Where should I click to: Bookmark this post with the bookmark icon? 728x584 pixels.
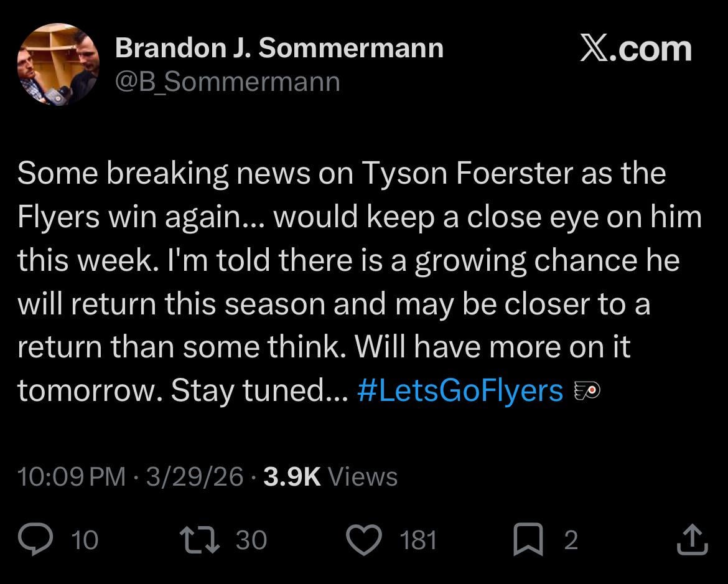[528, 540]
